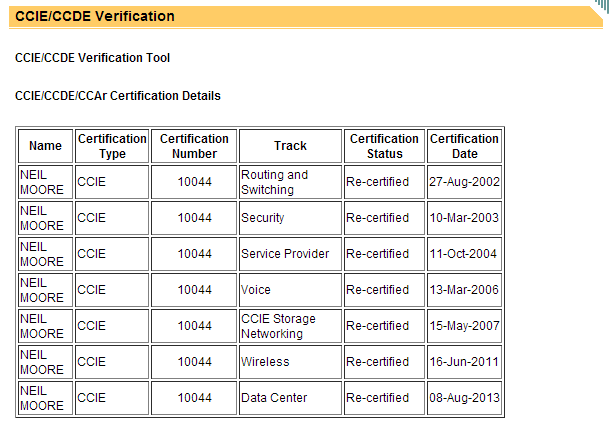
Task: Select the Data Center track cell
Action: click(x=290, y=398)
